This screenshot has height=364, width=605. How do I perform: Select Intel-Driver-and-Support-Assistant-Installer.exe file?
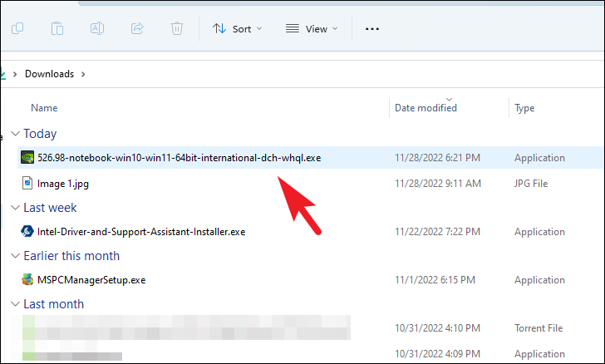pos(141,232)
